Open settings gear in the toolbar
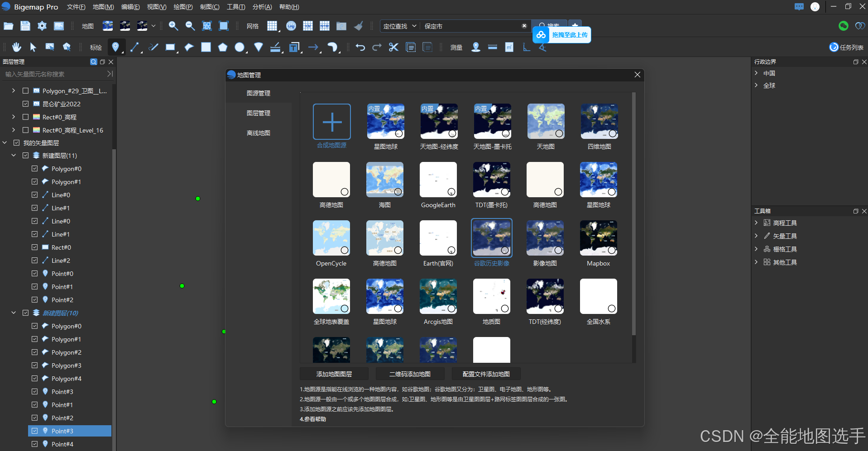Viewport: 868px width, 451px height. [42, 26]
